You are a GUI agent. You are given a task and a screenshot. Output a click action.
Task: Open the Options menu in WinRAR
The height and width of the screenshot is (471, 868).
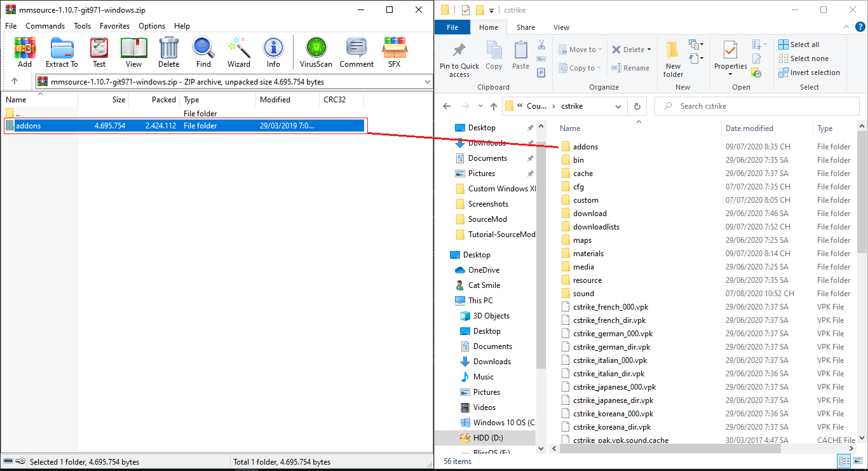(152, 26)
